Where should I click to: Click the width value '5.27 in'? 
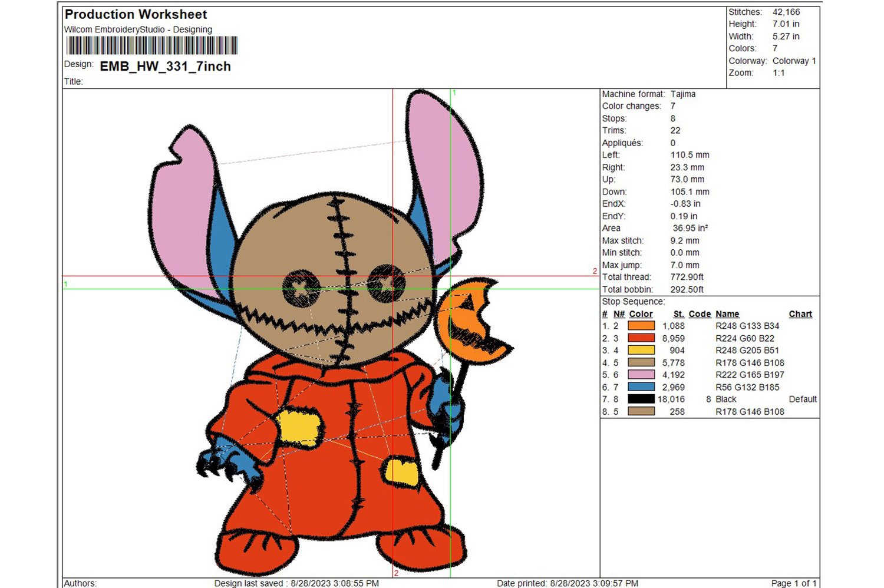coord(786,37)
